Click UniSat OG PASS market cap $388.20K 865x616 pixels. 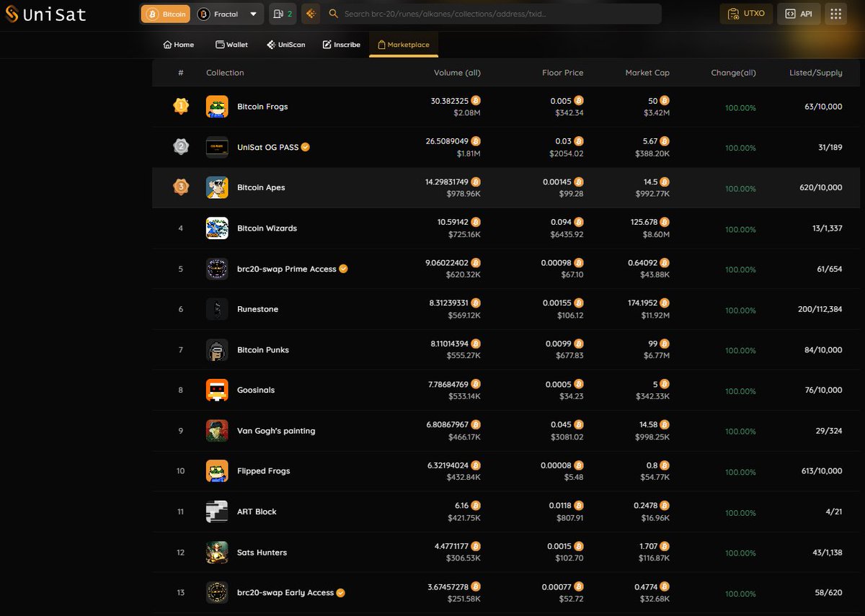click(x=652, y=153)
